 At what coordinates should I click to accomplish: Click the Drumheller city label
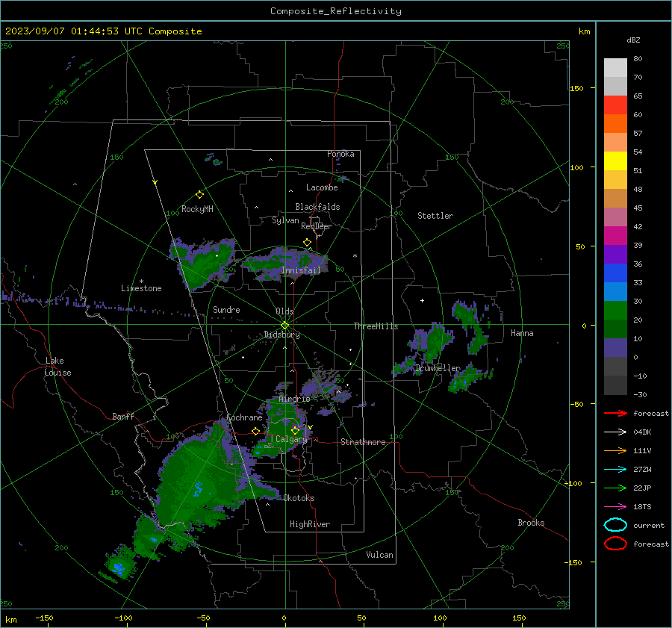coord(438,368)
